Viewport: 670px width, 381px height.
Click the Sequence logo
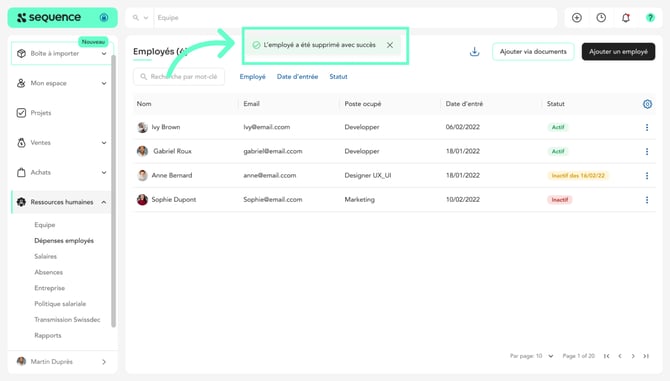(49, 18)
